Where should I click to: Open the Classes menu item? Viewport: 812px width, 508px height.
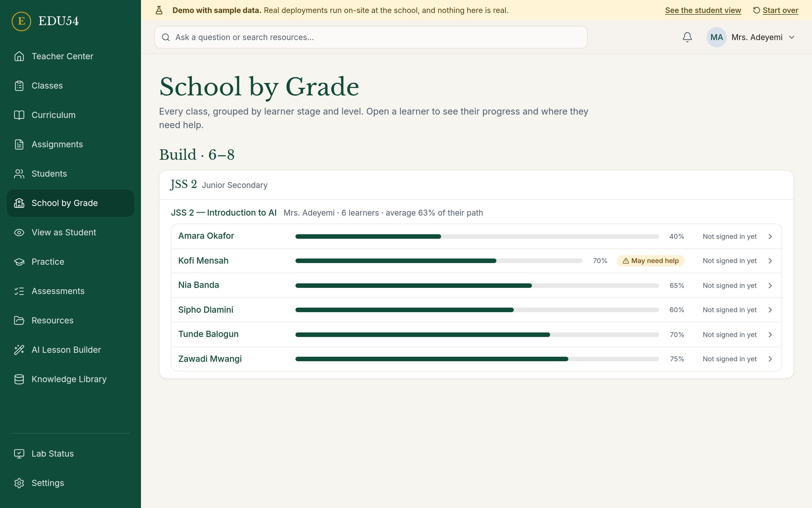point(70,86)
